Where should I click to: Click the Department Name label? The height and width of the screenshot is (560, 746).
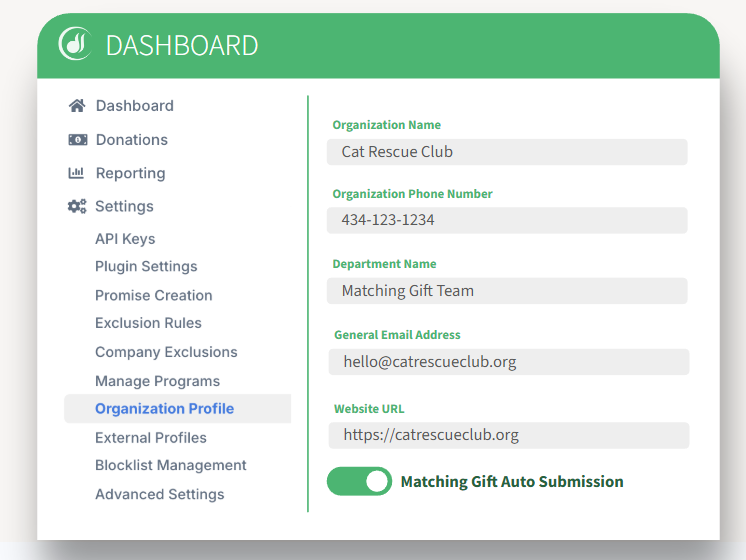tap(384, 264)
